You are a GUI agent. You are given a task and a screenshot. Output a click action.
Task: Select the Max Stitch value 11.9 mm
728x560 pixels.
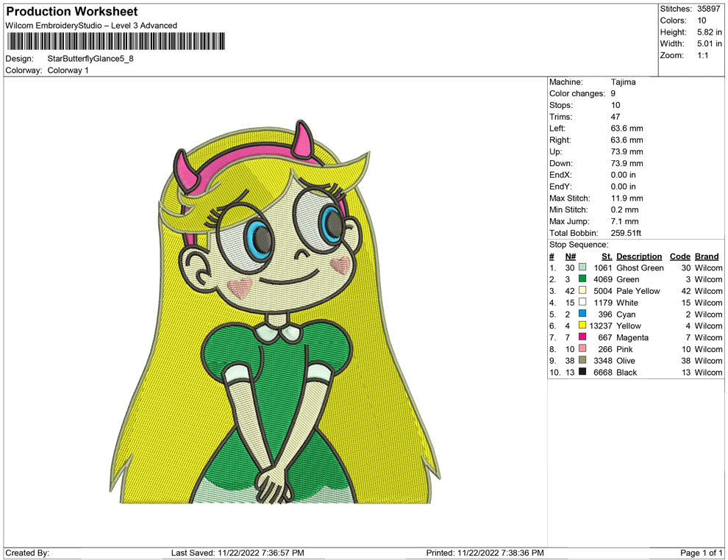pos(627,198)
